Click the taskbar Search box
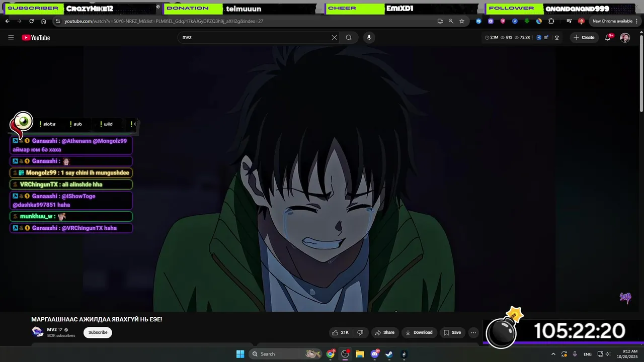Image resolution: width=644 pixels, height=362 pixels. (286, 354)
